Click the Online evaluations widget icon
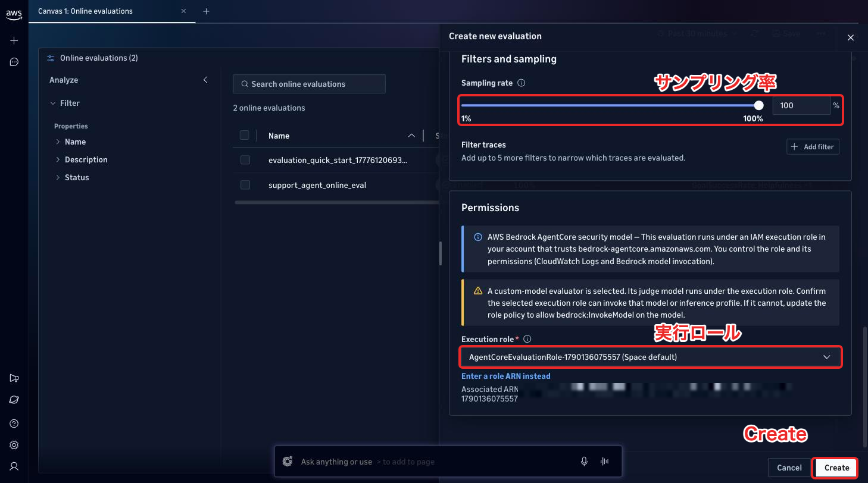 (x=51, y=58)
